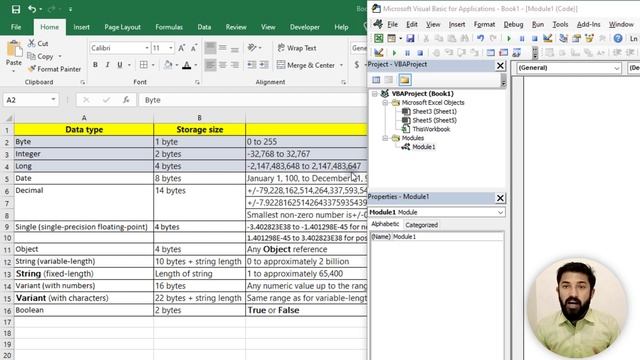Viewport: 640px width, 360px height.
Task: Toggle Middle Align in Alignment group
Action: pyautogui.click(x=222, y=48)
